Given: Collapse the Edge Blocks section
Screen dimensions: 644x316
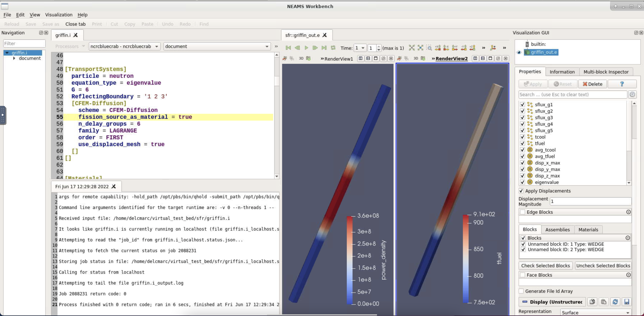Looking at the screenshot, I should pos(628,212).
